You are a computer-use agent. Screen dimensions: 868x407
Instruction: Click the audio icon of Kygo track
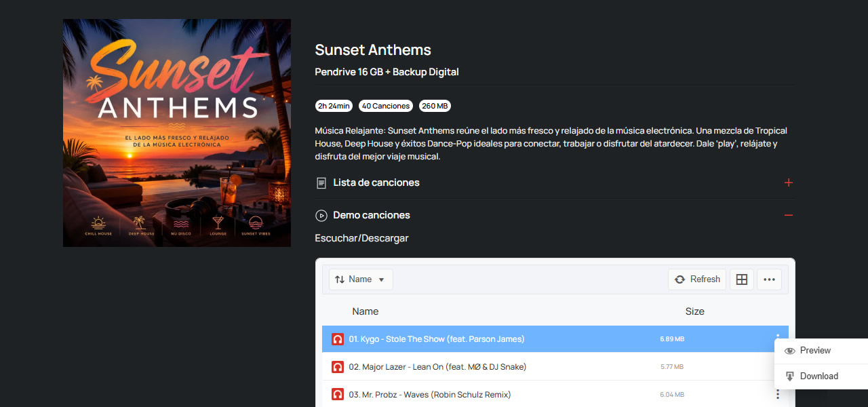click(x=338, y=339)
